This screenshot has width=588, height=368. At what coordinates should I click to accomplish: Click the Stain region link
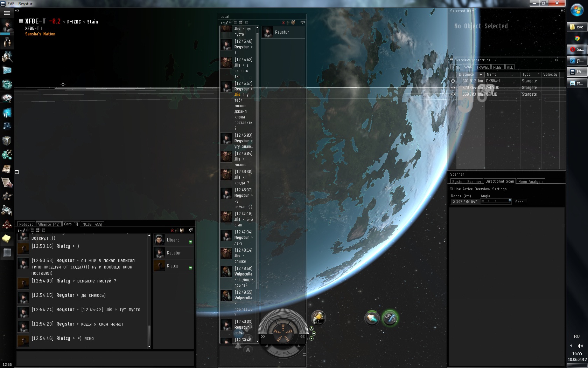tap(92, 22)
